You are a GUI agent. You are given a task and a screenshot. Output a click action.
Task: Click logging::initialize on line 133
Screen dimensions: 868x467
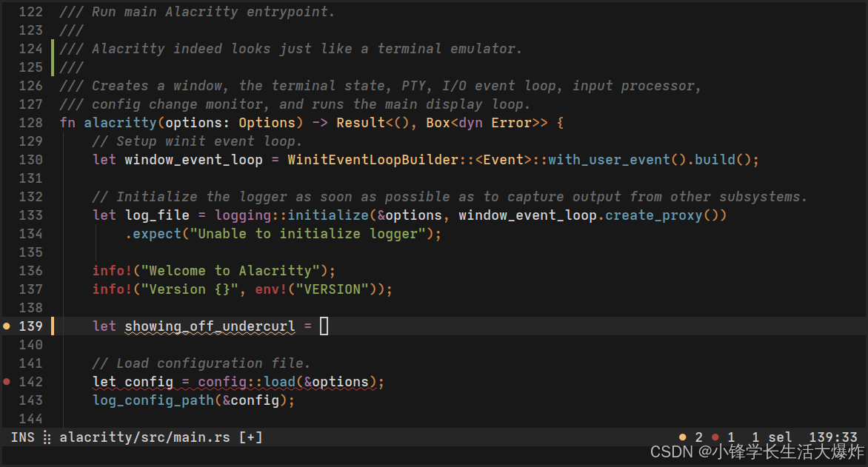(x=292, y=215)
